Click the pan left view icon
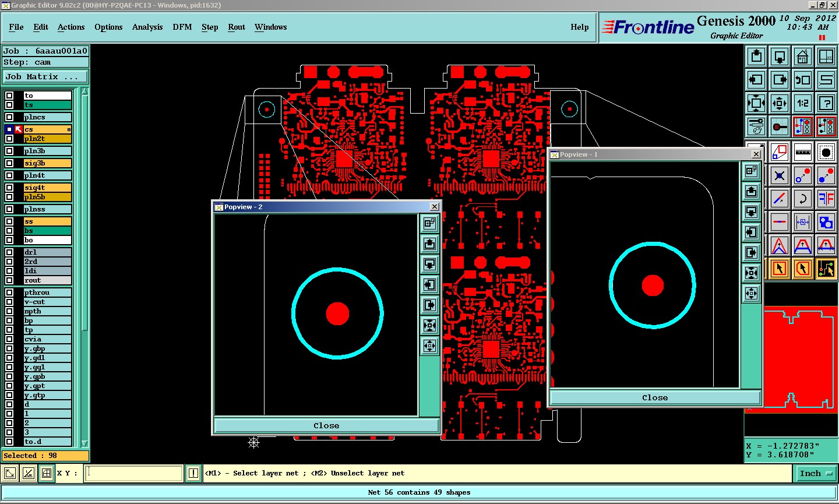839x504 pixels. coord(756,80)
